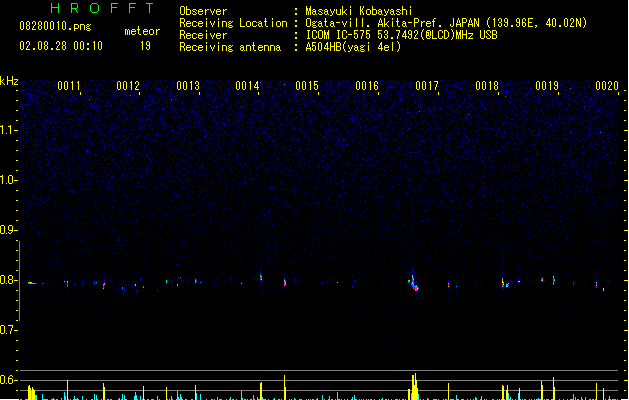Click the Observer label
The height and width of the screenshot is (400, 629).
pyautogui.click(x=203, y=11)
